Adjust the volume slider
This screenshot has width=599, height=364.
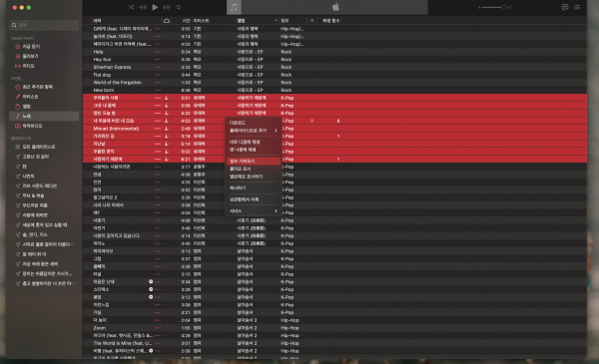495,7
